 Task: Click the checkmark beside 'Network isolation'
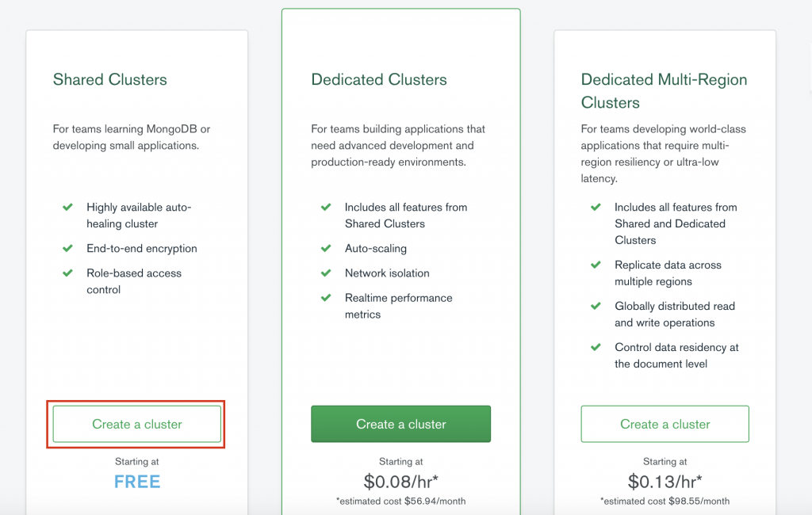pos(326,273)
